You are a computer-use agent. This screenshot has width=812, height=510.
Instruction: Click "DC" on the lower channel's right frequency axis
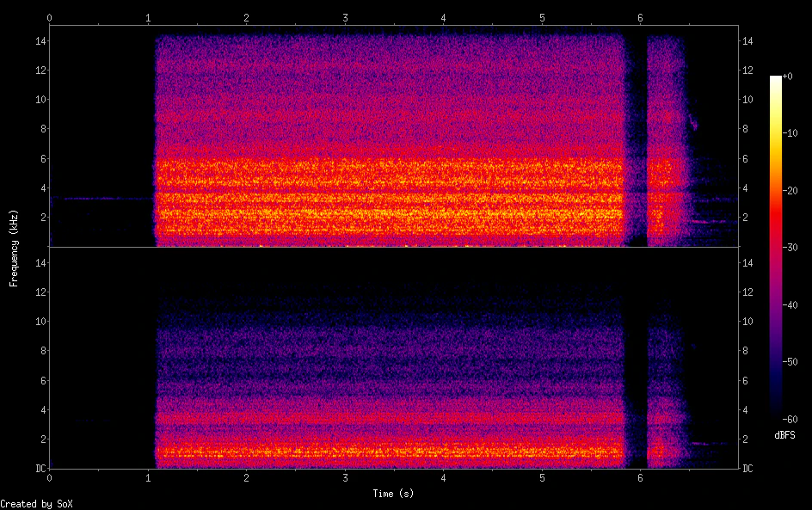click(747, 469)
